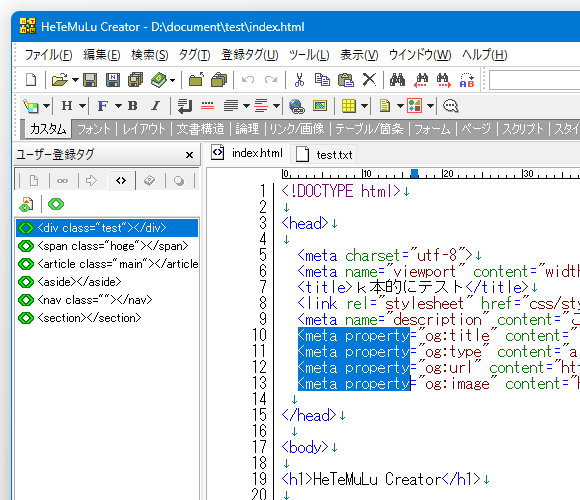Create a new document with the blank page icon
This screenshot has height=500, width=580.
point(31,80)
